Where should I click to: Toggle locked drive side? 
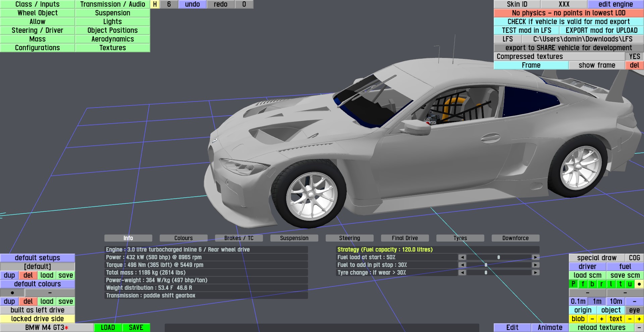coord(38,319)
